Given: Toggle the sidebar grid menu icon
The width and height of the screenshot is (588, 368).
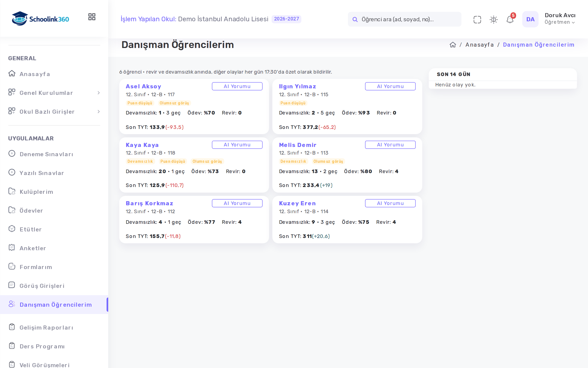Looking at the screenshot, I should (92, 17).
